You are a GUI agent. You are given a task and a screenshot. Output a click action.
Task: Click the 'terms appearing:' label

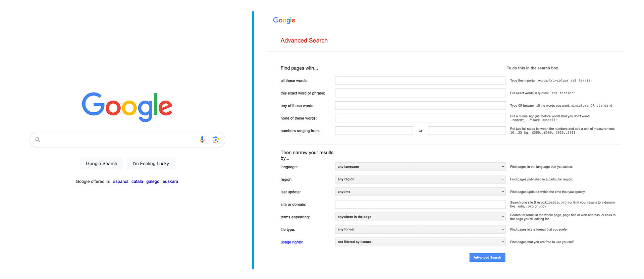click(x=295, y=217)
